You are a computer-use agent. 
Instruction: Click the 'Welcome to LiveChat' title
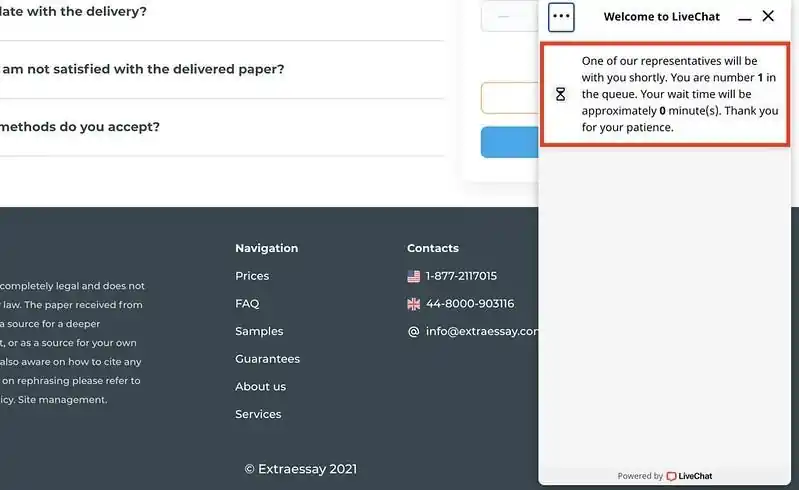661,17
